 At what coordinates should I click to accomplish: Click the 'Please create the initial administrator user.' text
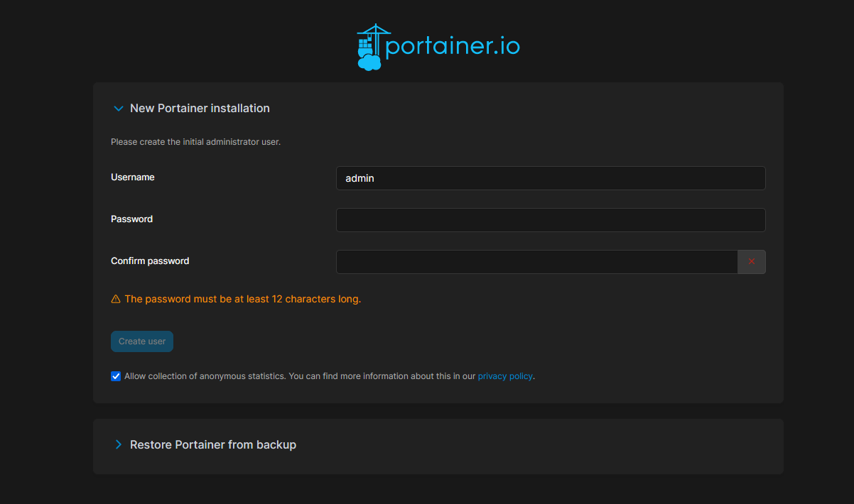click(196, 142)
